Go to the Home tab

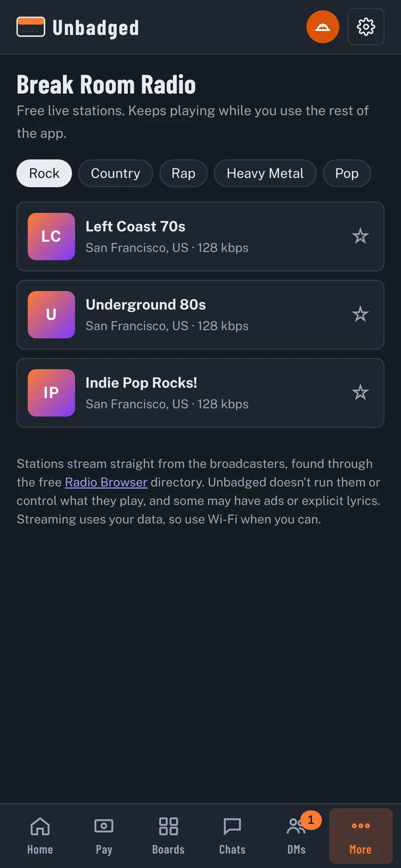[x=40, y=836]
